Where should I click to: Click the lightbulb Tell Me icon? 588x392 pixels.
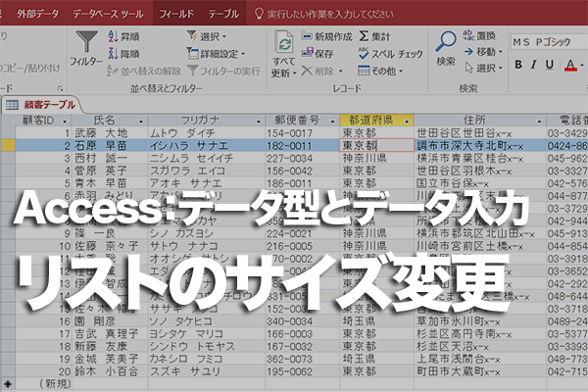(x=259, y=14)
